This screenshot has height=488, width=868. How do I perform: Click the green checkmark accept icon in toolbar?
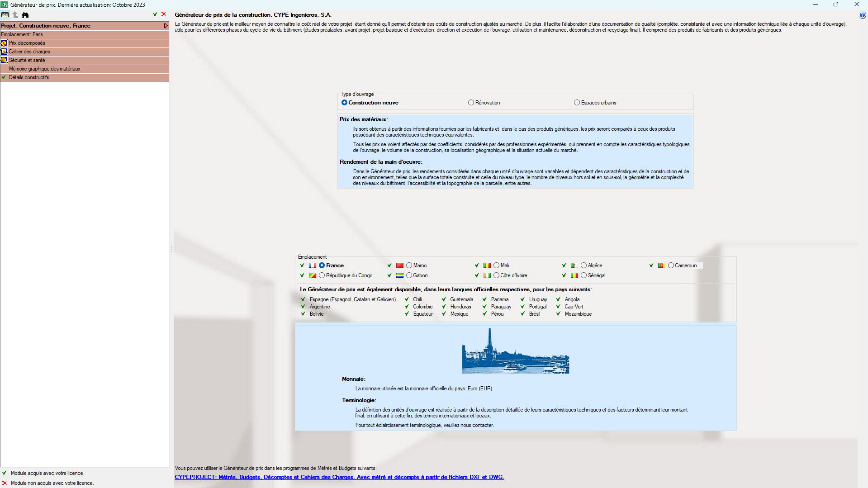click(155, 14)
